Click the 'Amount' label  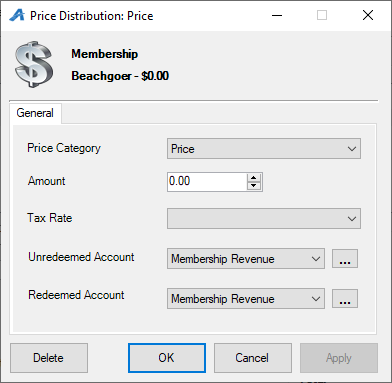[47, 181]
